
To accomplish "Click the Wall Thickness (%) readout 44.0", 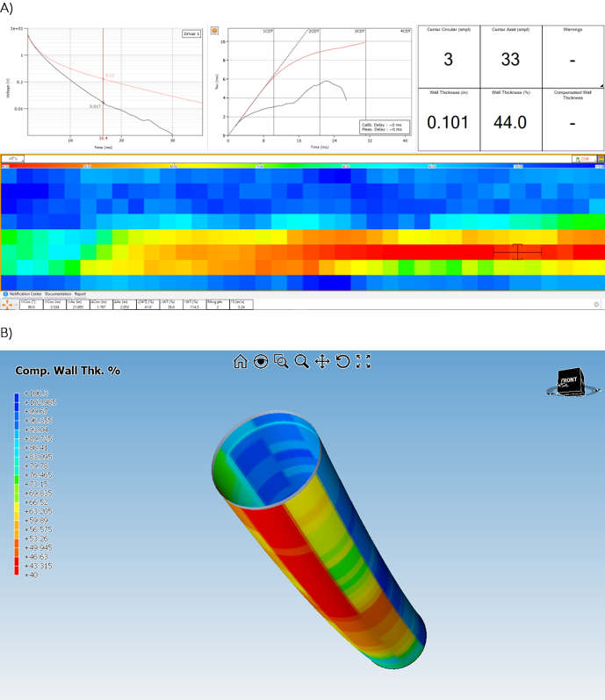I will click(x=510, y=123).
